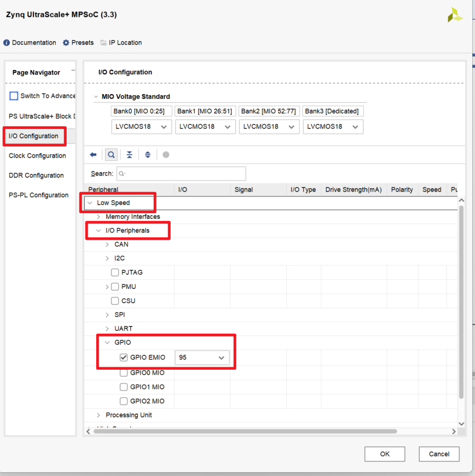Image resolution: width=475 pixels, height=476 pixels.
Task: Open the Documentation link
Action: coord(34,43)
